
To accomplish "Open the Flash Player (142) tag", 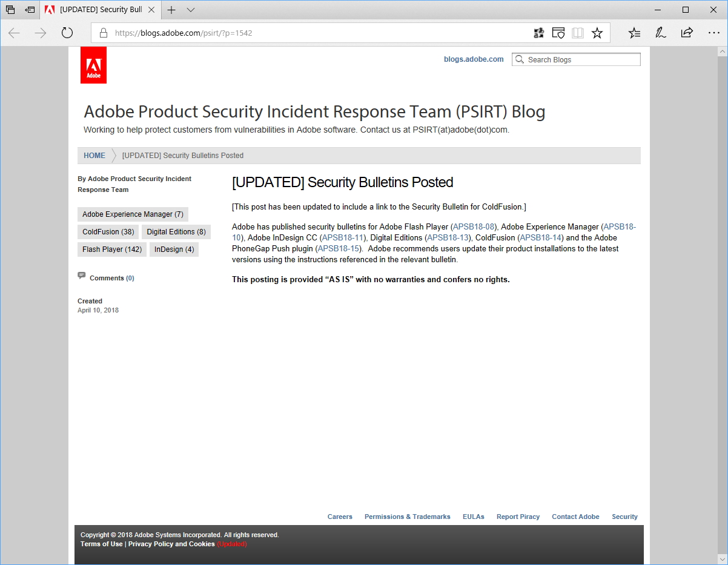I will coord(112,249).
